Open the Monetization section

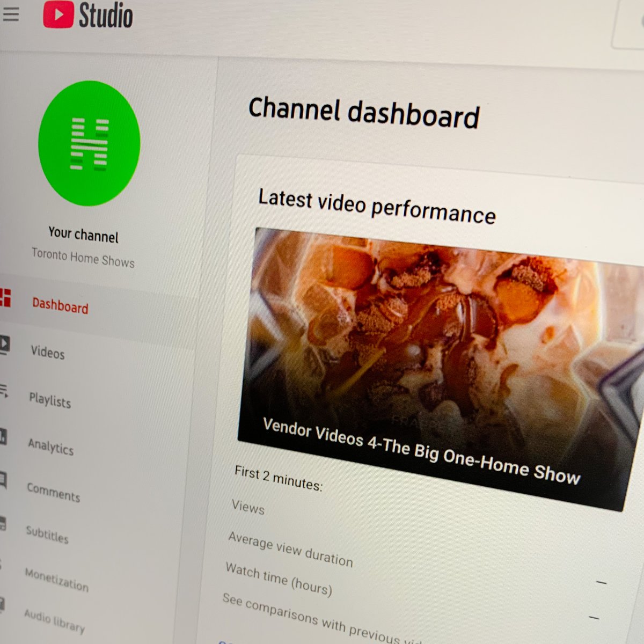pos(56,580)
